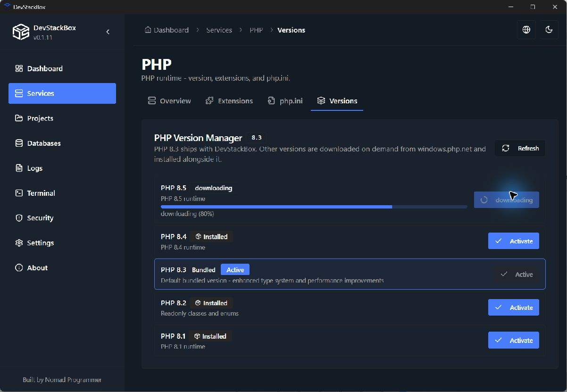Click the Services breadcrumb link

(x=219, y=30)
